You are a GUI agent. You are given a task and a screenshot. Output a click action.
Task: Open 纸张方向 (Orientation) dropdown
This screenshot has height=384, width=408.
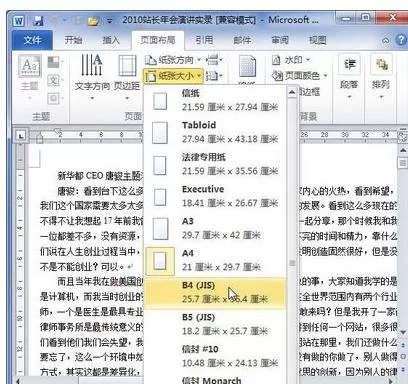[x=173, y=60]
